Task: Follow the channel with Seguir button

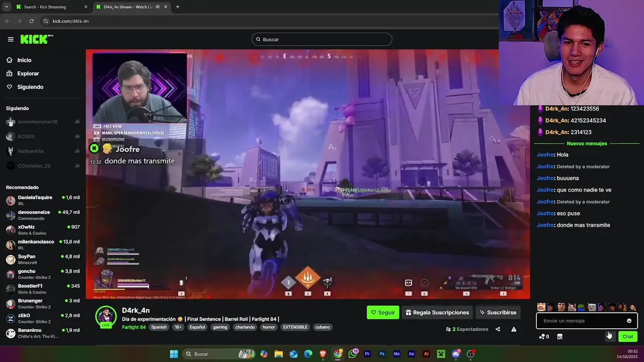Action: [383, 312]
